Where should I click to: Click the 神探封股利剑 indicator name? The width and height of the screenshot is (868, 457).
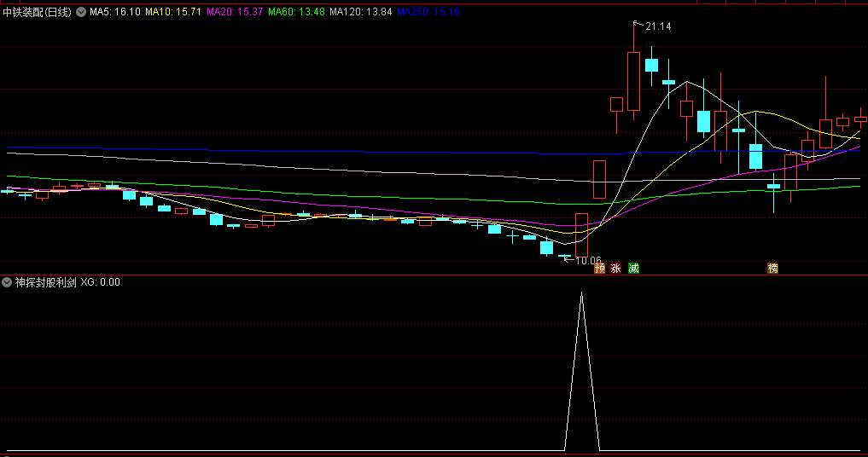[x=45, y=282]
